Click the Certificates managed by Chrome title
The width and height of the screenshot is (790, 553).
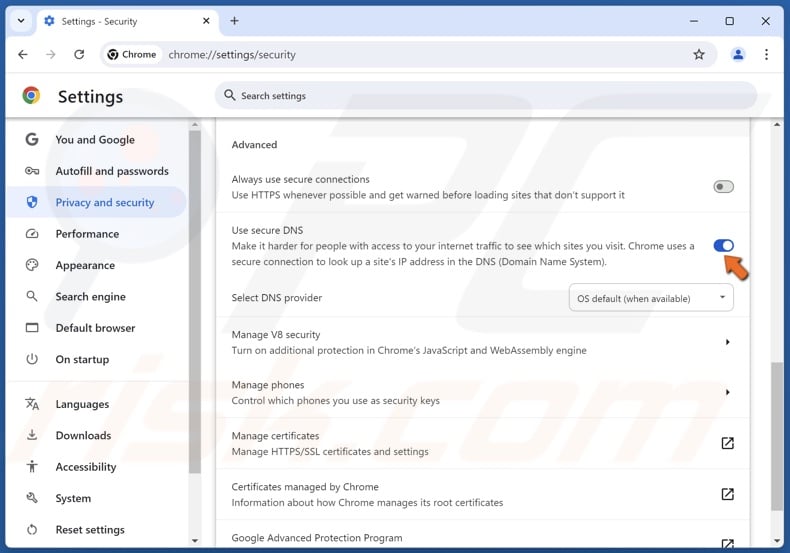coord(305,487)
